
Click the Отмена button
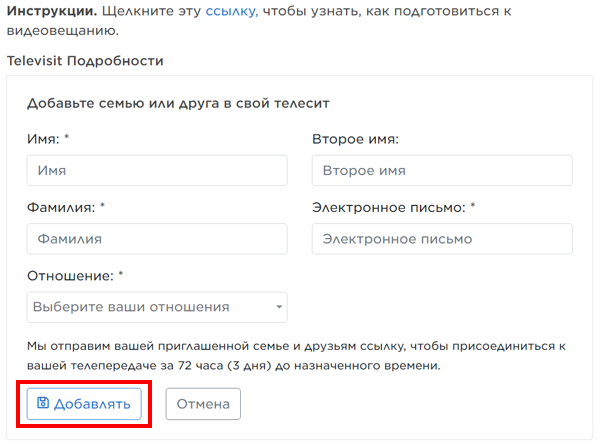click(203, 404)
